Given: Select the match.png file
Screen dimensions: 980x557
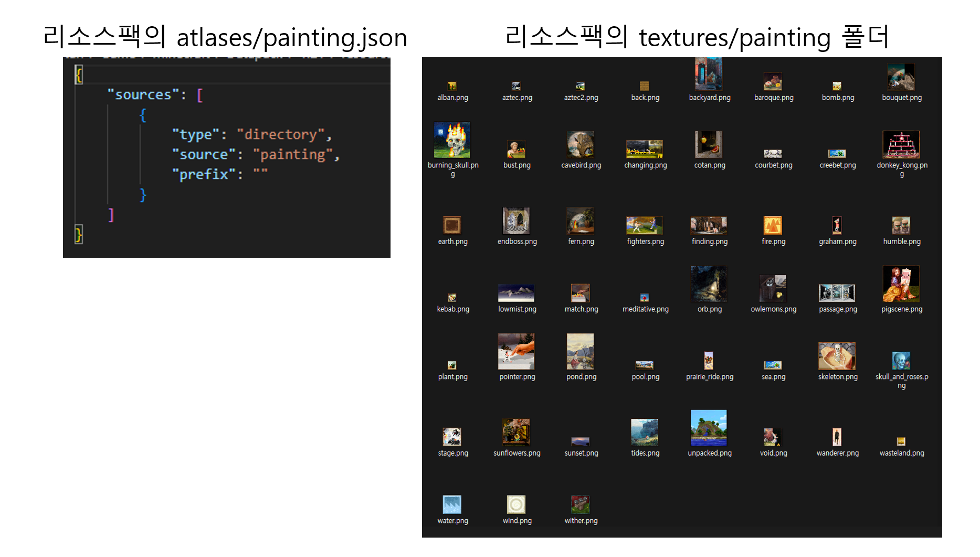Looking at the screenshot, I should coord(581,293).
